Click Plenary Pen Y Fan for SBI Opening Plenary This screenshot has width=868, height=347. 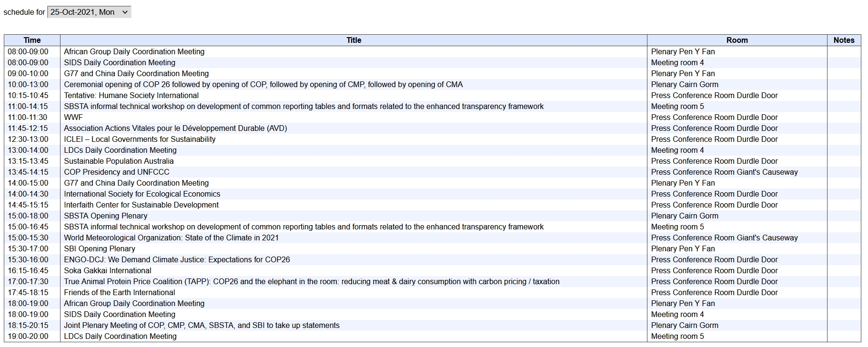(x=683, y=248)
